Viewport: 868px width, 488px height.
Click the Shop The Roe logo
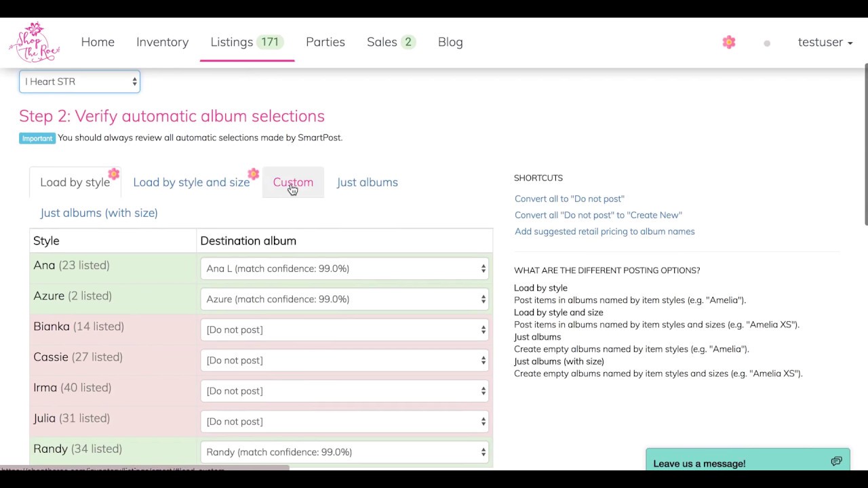34,42
